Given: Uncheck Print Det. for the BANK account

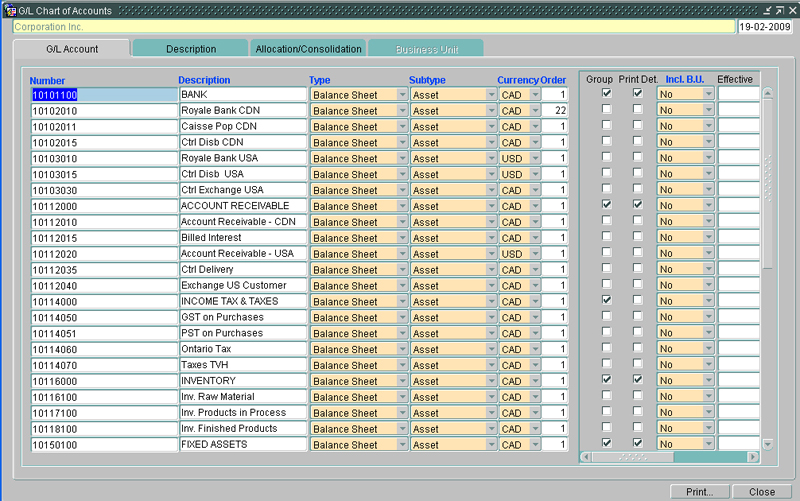Looking at the screenshot, I should coord(637,94).
